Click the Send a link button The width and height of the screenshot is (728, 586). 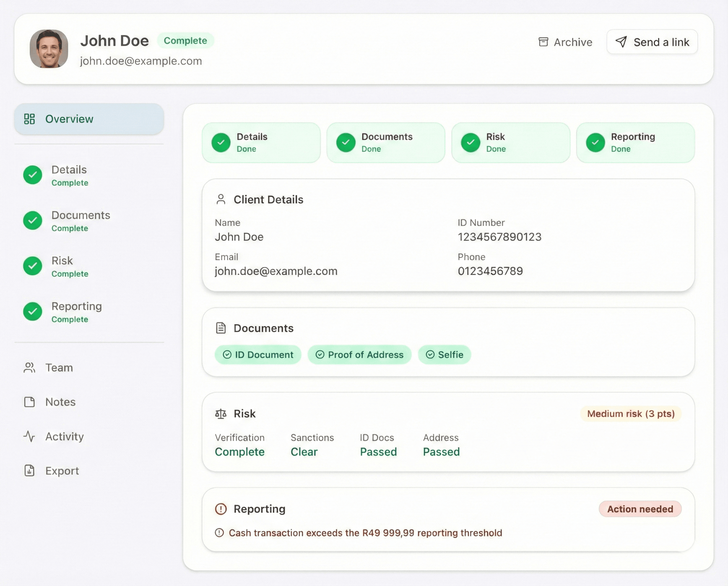[652, 42]
